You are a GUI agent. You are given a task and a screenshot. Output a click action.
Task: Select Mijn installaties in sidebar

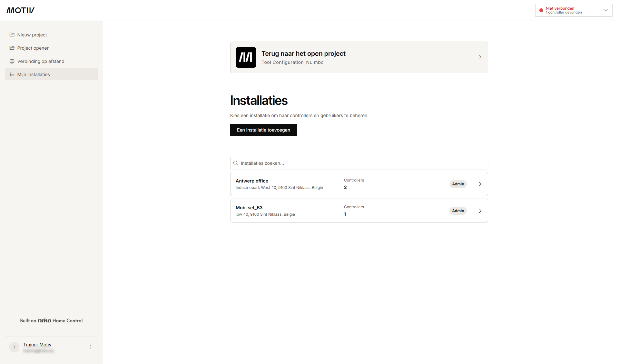click(x=51, y=74)
